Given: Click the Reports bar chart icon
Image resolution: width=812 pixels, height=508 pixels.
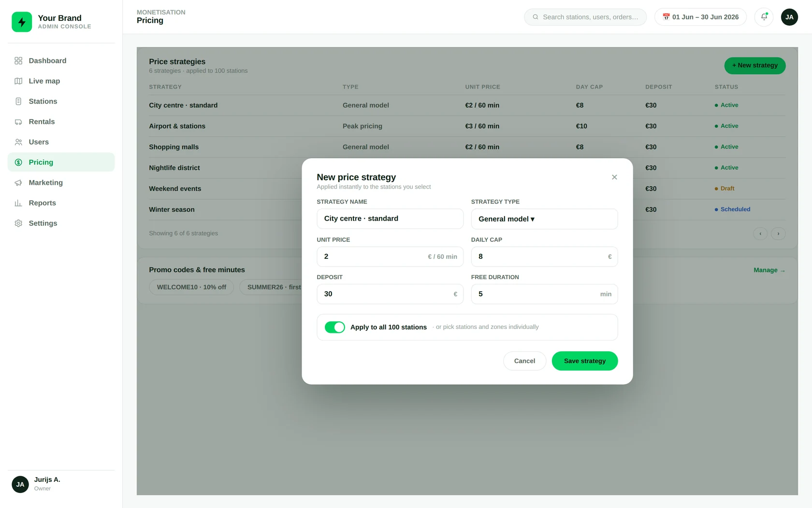Looking at the screenshot, I should click(x=18, y=203).
